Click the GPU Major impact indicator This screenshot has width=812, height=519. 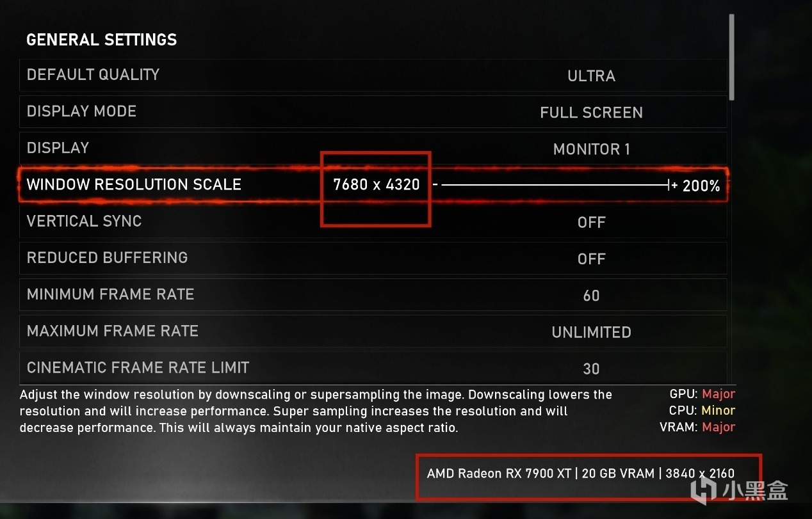click(x=718, y=394)
